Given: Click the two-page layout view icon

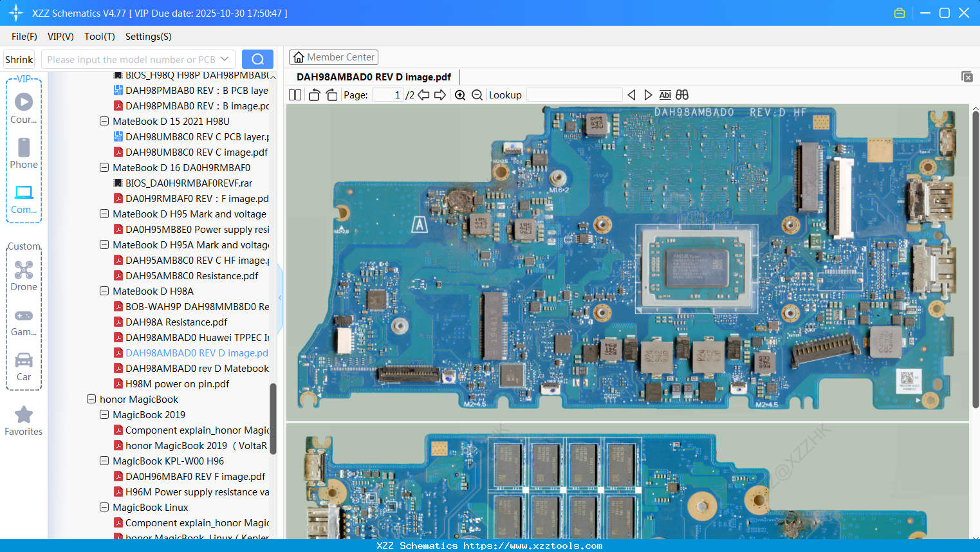Looking at the screenshot, I should click(295, 95).
